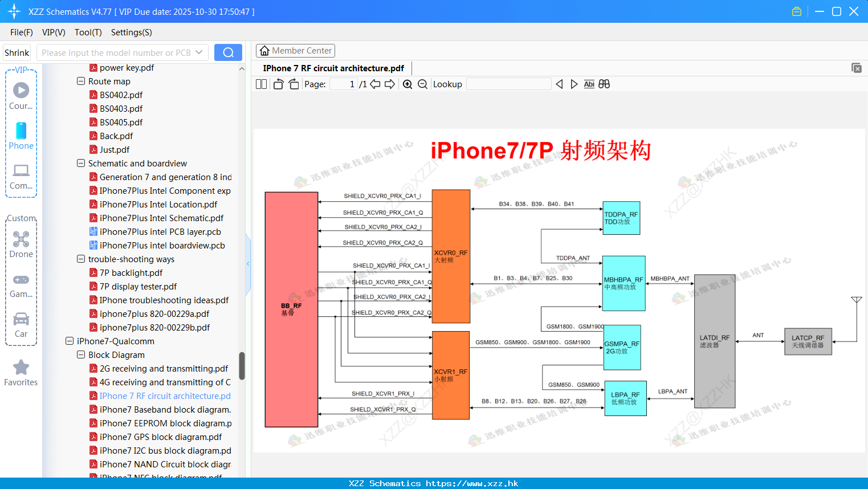
Task: Open the Settings(S) menu
Action: pyautogui.click(x=132, y=32)
